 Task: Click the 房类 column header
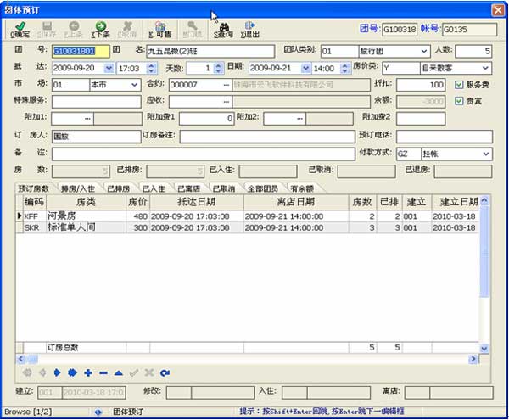pos(86,202)
